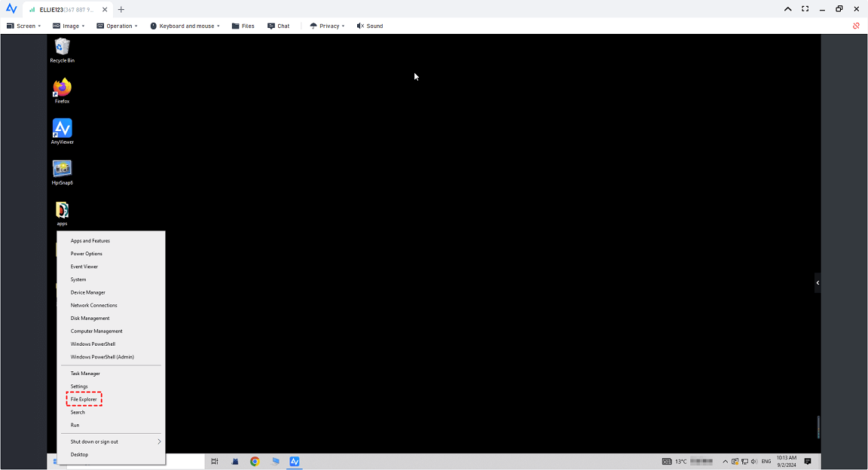Select the apps folder desktop icon

click(x=62, y=214)
